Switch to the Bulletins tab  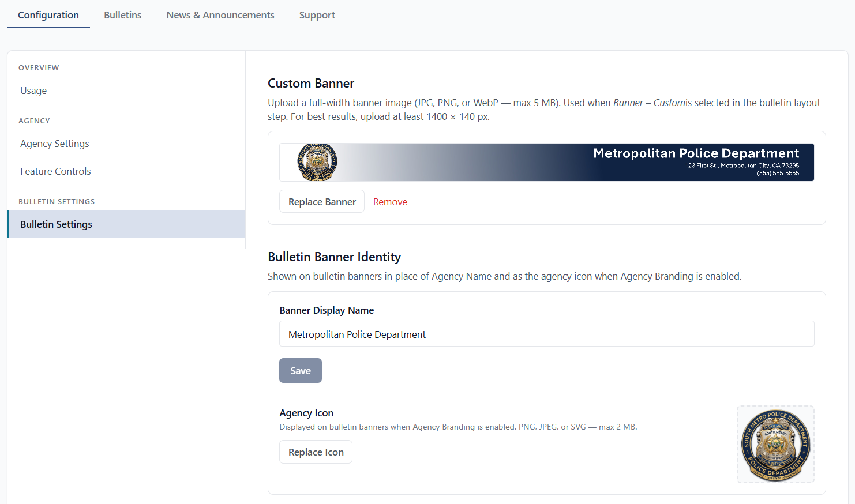122,15
